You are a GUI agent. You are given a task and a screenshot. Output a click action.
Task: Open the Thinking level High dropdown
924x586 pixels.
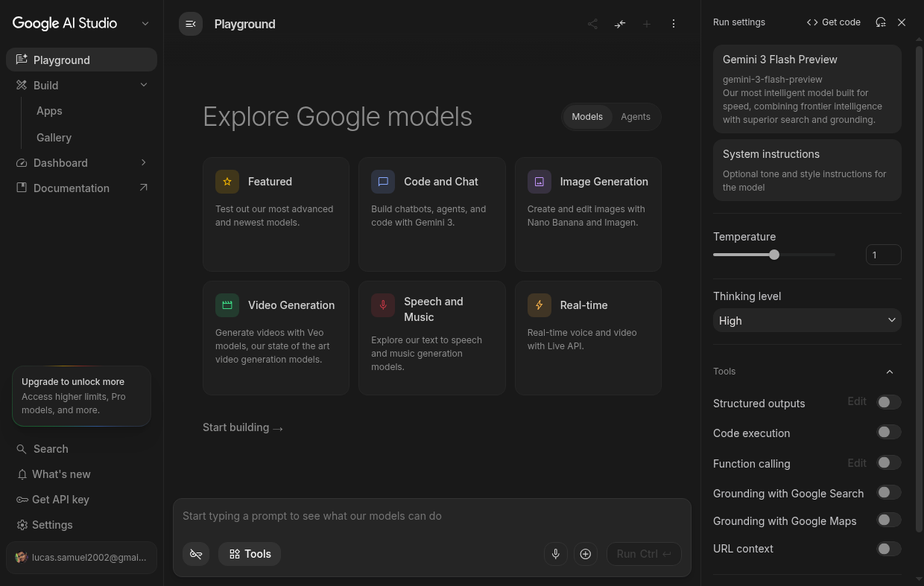(x=807, y=320)
